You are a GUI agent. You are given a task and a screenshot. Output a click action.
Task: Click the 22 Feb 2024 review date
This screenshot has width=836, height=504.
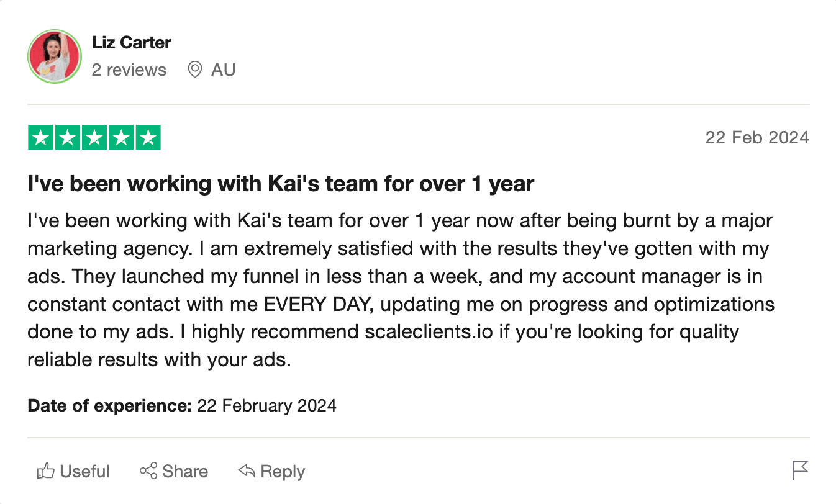(756, 138)
